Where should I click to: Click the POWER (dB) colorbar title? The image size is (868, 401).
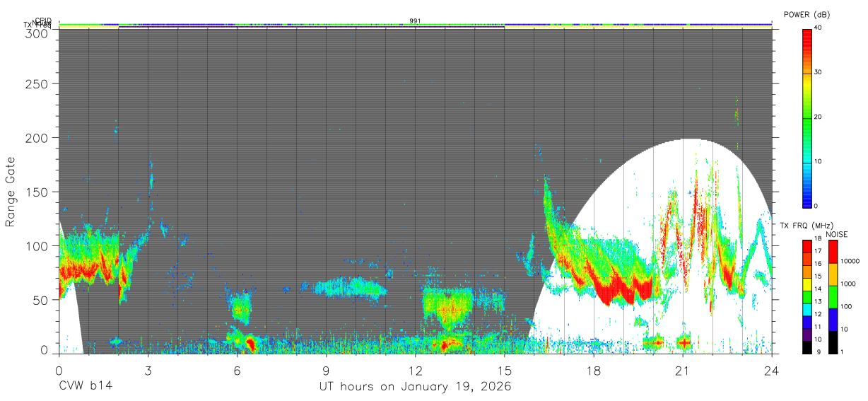807,14
